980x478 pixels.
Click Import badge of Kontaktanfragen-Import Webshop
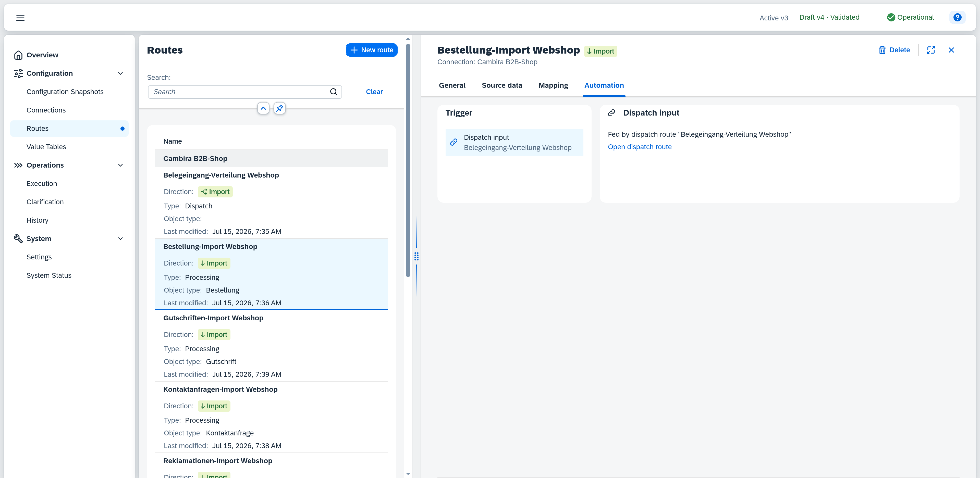pos(214,406)
